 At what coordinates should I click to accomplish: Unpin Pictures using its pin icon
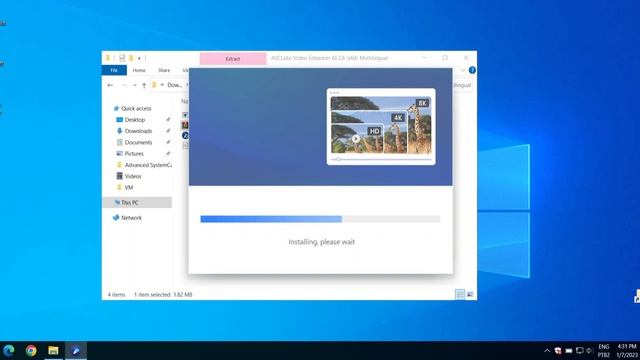[x=168, y=153]
